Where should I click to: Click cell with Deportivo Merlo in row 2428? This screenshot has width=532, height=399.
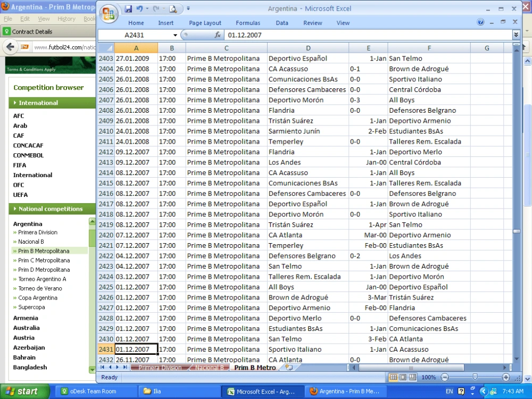point(307,318)
